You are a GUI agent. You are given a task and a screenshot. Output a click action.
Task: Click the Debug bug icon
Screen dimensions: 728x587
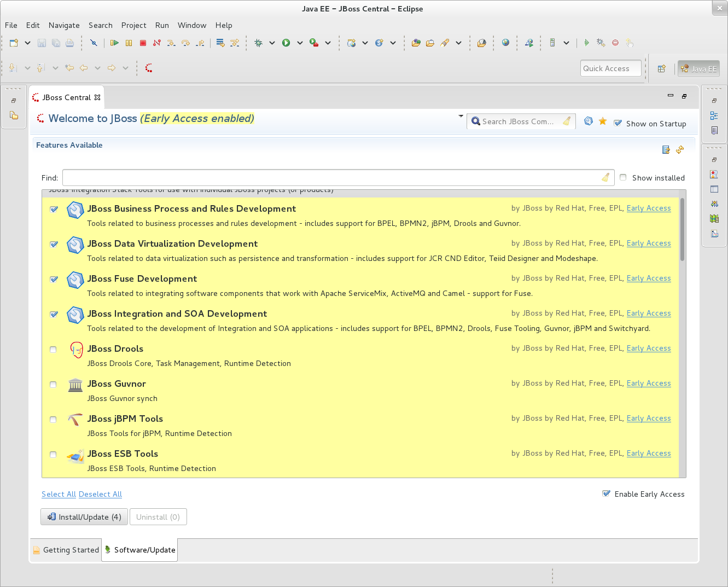click(x=258, y=43)
